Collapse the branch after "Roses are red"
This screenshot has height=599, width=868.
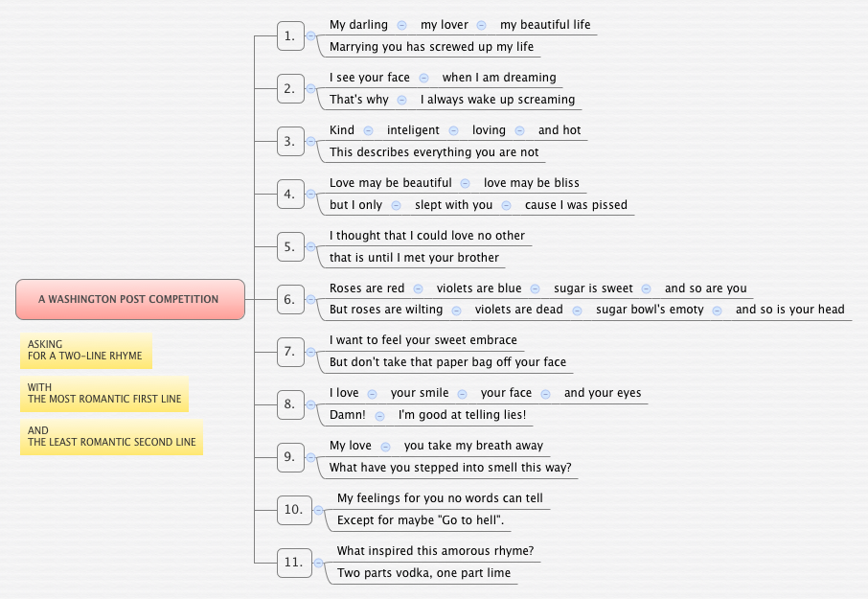tap(418, 288)
